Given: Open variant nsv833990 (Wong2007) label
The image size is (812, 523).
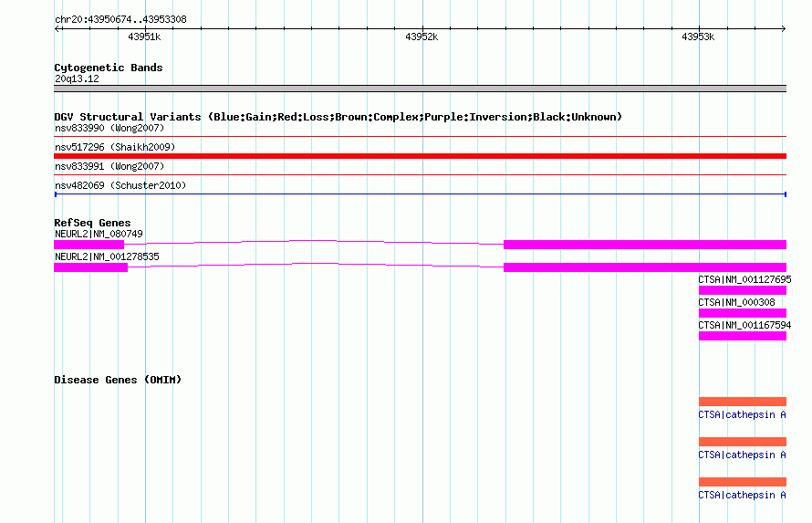Looking at the screenshot, I should pos(109,128).
